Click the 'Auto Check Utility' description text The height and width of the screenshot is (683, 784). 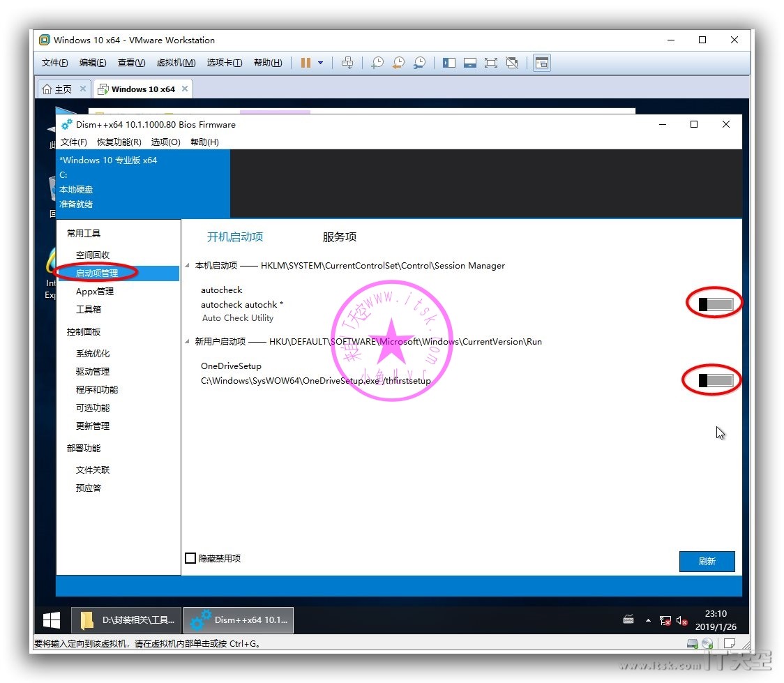238,318
